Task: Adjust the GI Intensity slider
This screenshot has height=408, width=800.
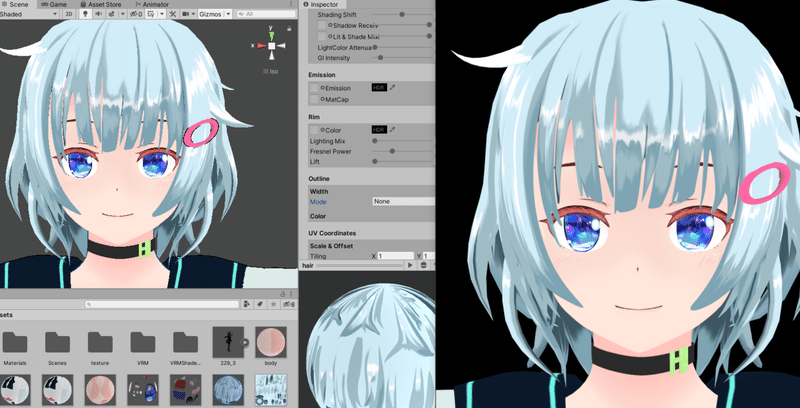Action: pos(402,58)
